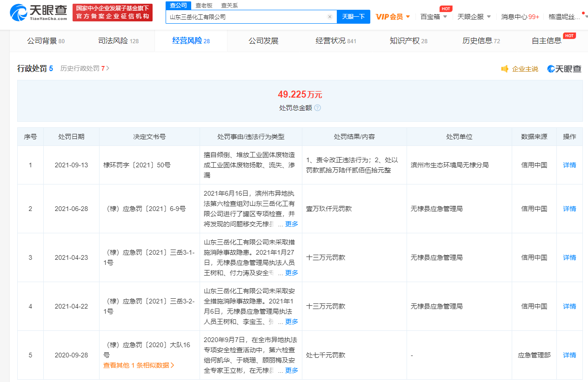
Task: Open 详情 for the 2020-09-28 penalty
Action: coord(569,355)
